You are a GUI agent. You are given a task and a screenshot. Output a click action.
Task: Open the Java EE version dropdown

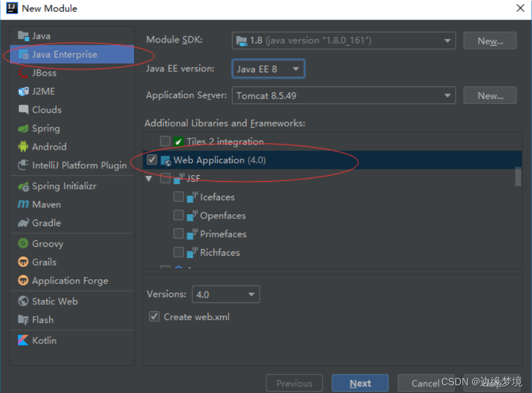[x=269, y=69]
